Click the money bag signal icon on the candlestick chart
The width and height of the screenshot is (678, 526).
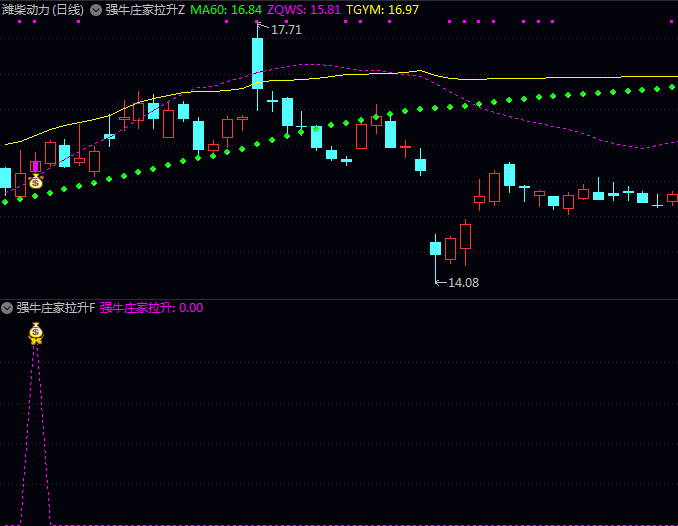pyautogui.click(x=36, y=181)
